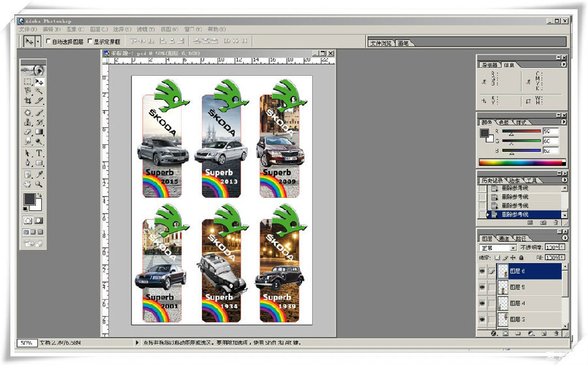This screenshot has height=365, width=588.
Task: Open the opacity 不透明度 slider arrow
Action: (x=562, y=247)
